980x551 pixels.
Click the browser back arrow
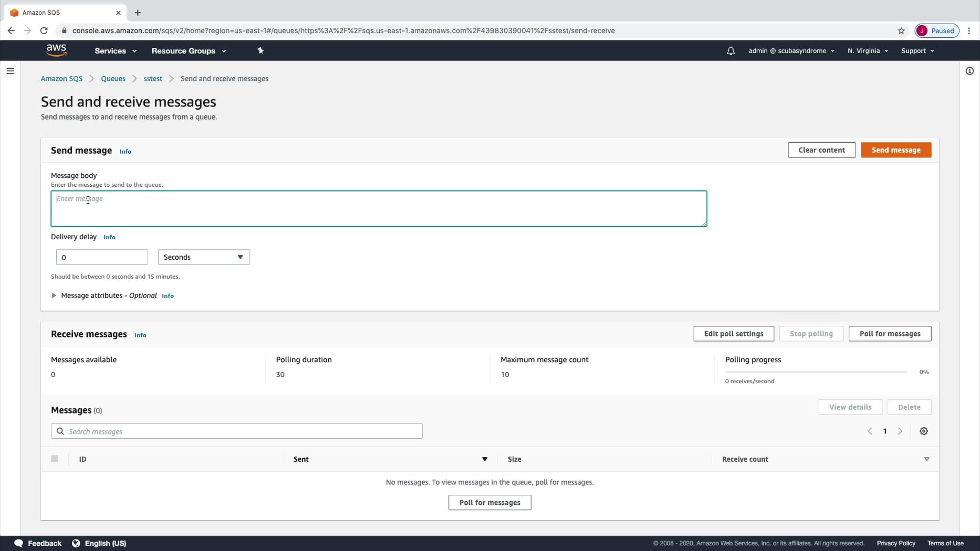[x=11, y=30]
